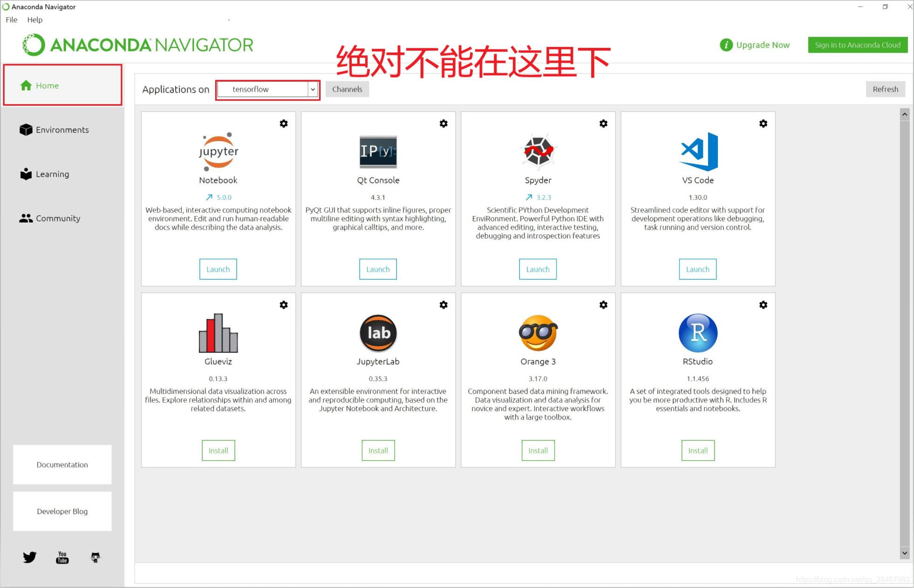Launch Spyder
Screen dimensions: 914x588
click(x=538, y=269)
